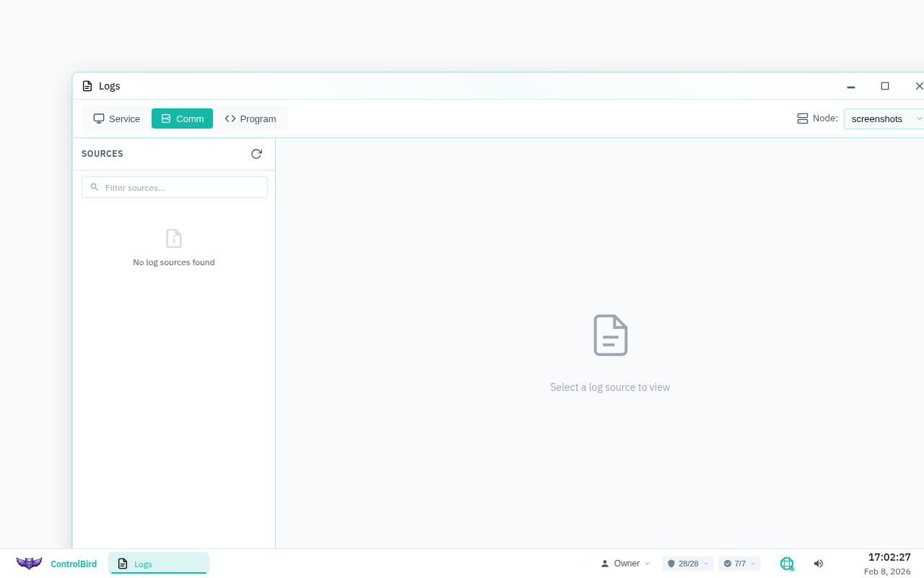The width and height of the screenshot is (924, 578).
Task: Click the Select a log source to view text
Action: pos(610,387)
